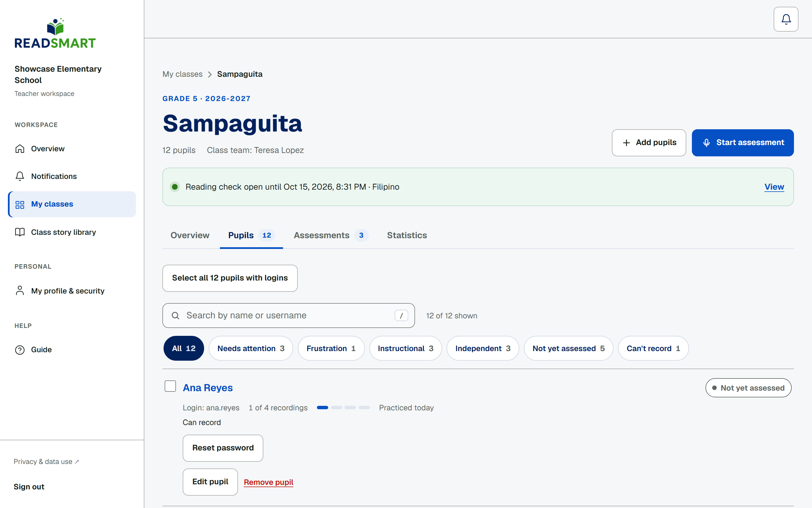
Task: Open Overview in the sidebar
Action: pyautogui.click(x=72, y=149)
